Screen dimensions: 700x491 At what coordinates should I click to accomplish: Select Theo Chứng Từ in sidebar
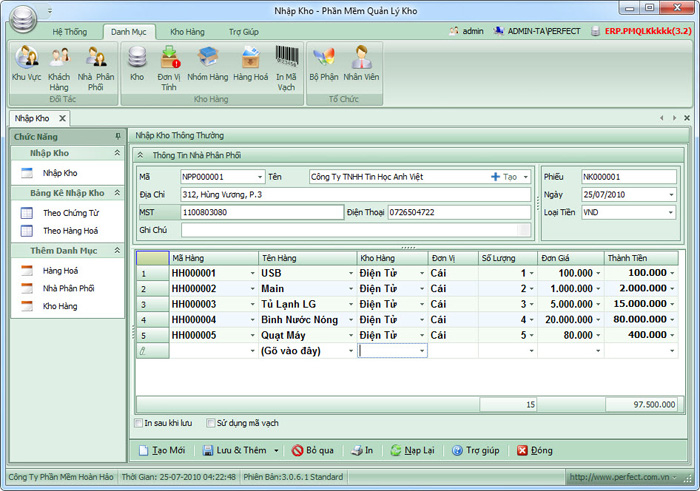(70, 212)
